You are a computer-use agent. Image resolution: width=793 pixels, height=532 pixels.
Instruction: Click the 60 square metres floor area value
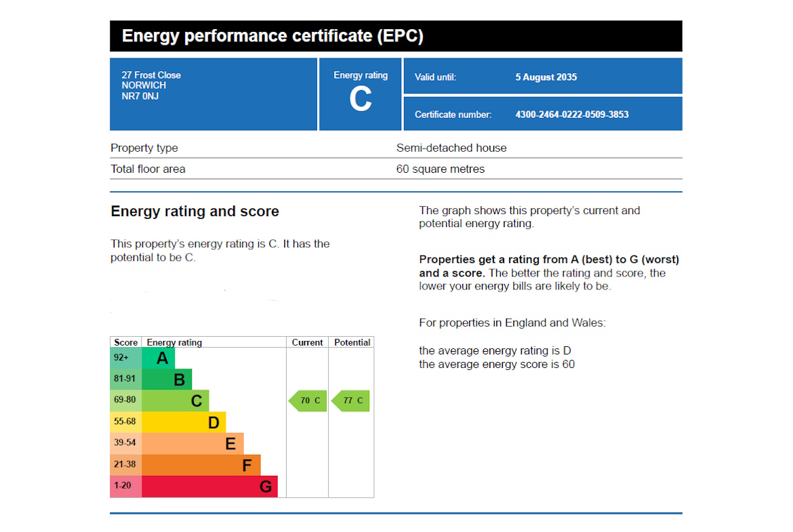point(441,169)
